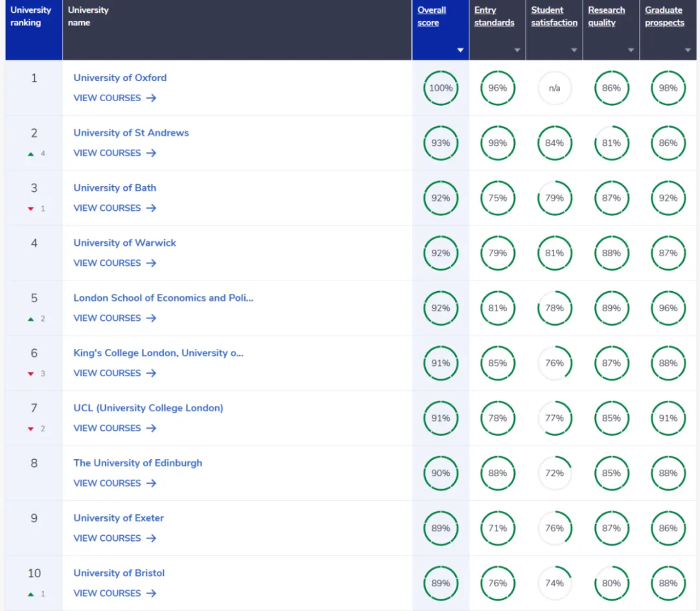Sort by Student satisfaction dropdown arrow
Viewport: 700px width, 611px height.
[574, 50]
